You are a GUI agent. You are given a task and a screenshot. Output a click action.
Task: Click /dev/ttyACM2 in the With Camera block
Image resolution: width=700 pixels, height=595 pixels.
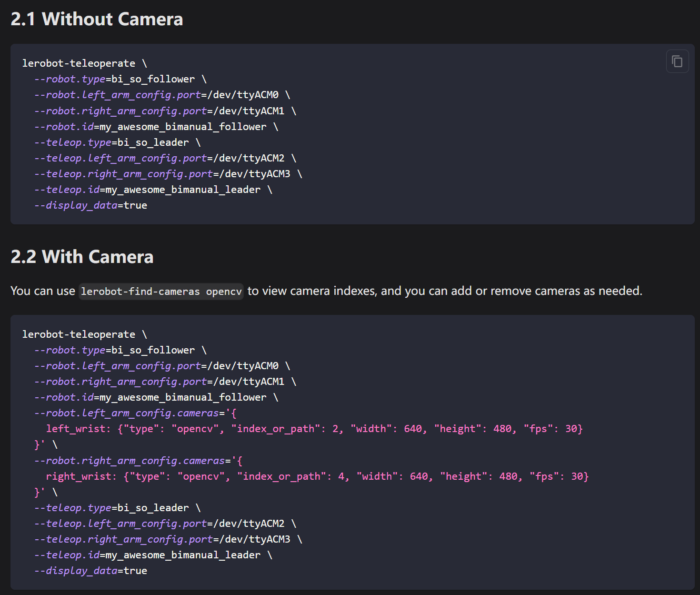coord(249,524)
